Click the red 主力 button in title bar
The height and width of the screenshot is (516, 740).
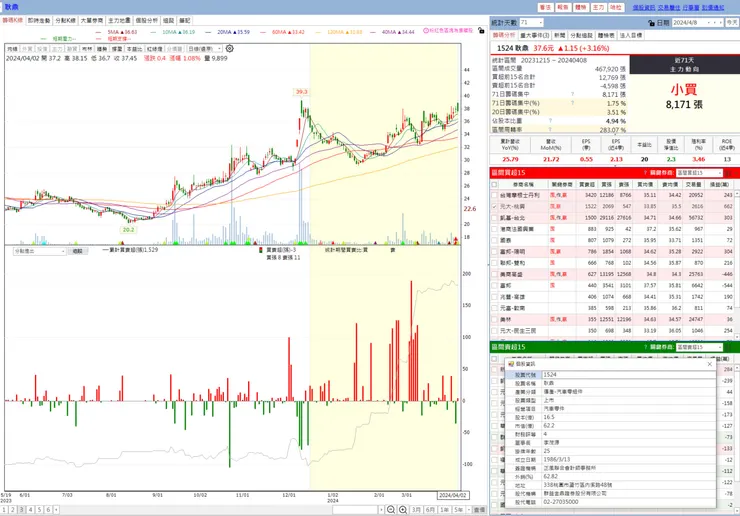598,8
